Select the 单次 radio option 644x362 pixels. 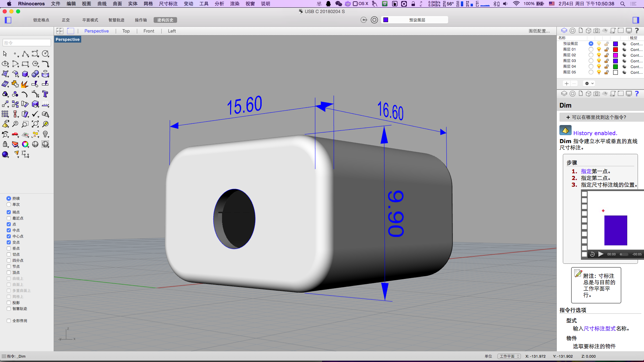pos(9,204)
